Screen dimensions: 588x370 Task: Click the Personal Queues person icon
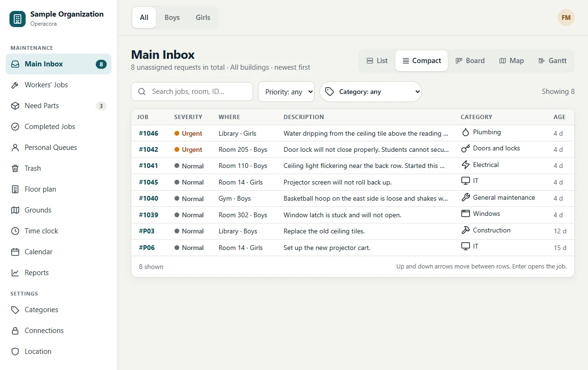[x=15, y=148]
